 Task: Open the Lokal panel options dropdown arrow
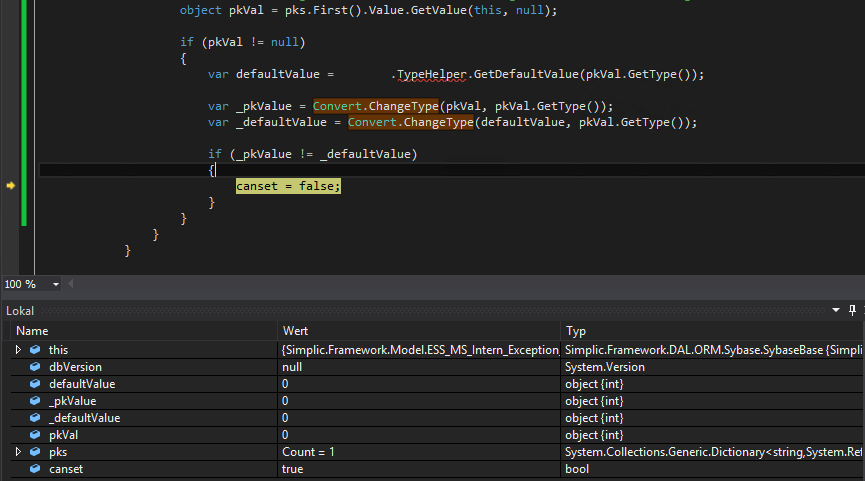tap(836, 311)
